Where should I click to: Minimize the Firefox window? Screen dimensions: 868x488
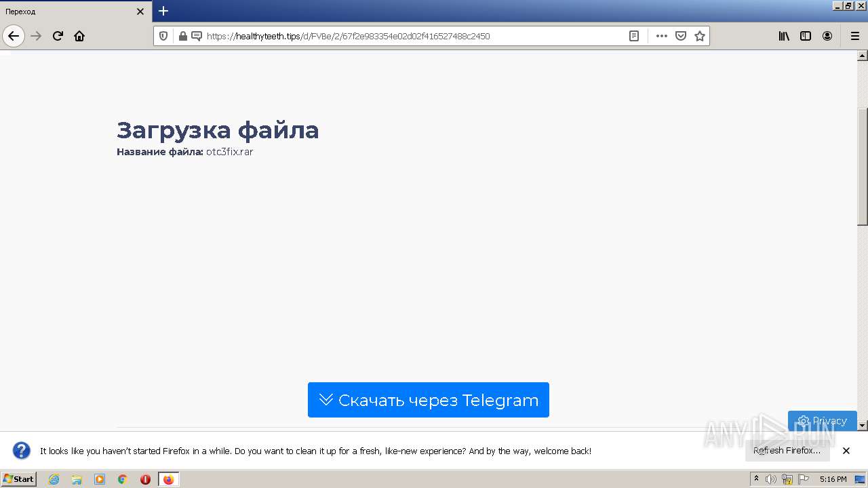click(837, 5)
